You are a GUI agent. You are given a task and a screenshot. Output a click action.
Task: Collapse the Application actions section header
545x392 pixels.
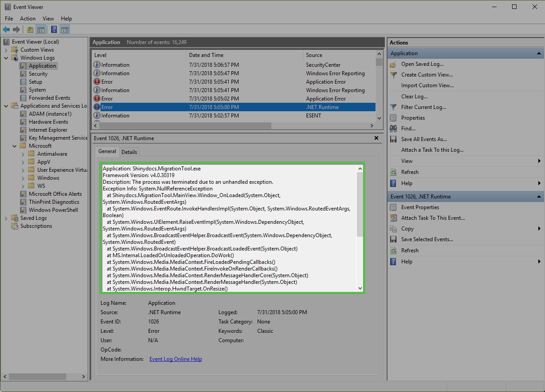(x=539, y=53)
